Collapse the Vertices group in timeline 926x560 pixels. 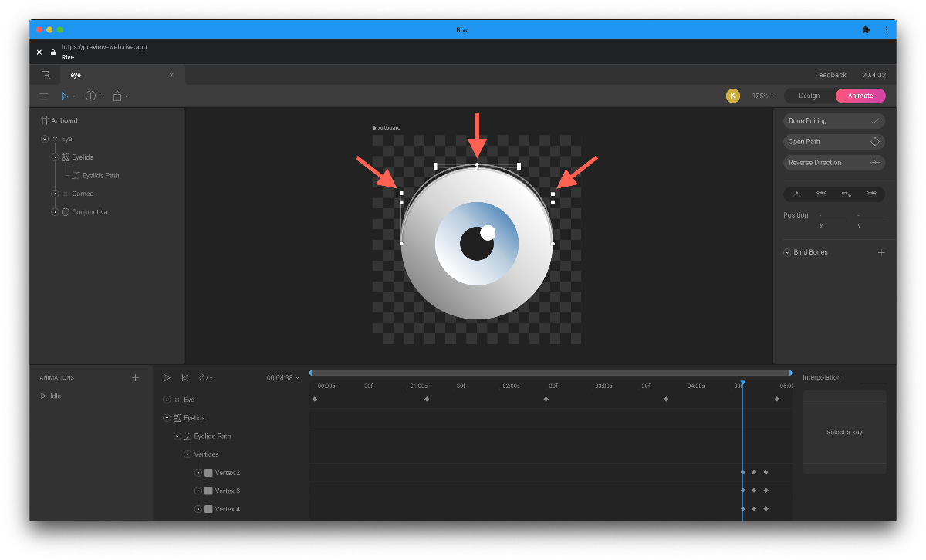coord(188,454)
